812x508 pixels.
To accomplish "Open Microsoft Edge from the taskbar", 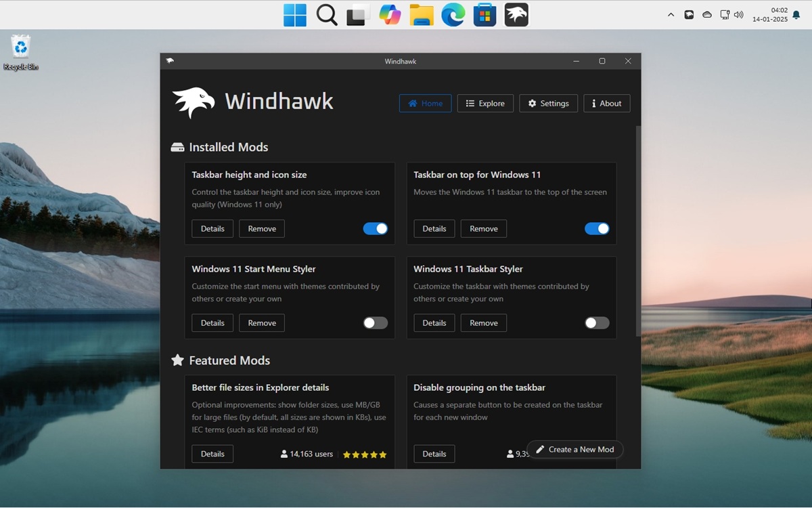I will pos(453,14).
